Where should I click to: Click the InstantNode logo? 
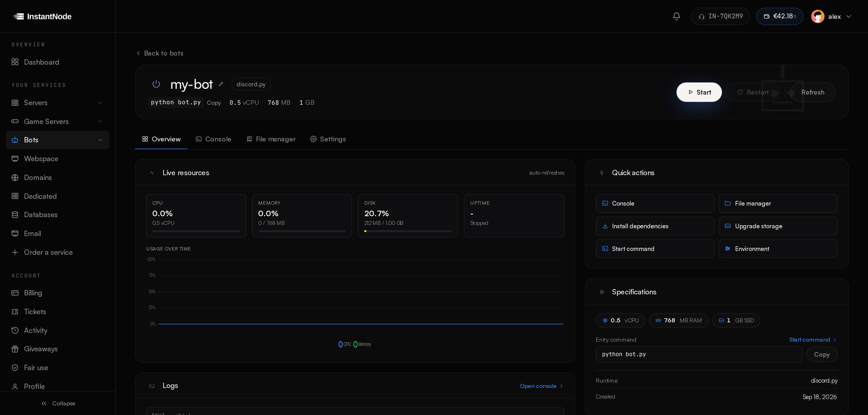click(x=42, y=16)
